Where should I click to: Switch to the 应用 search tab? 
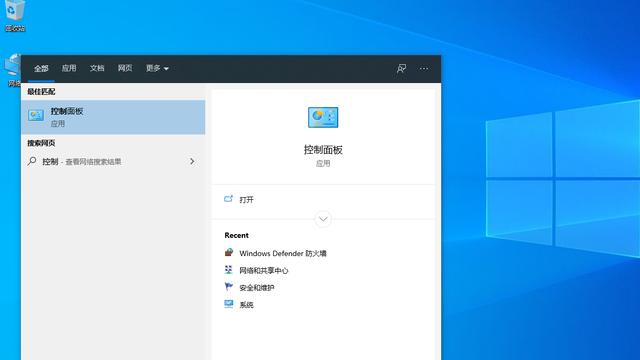point(69,68)
